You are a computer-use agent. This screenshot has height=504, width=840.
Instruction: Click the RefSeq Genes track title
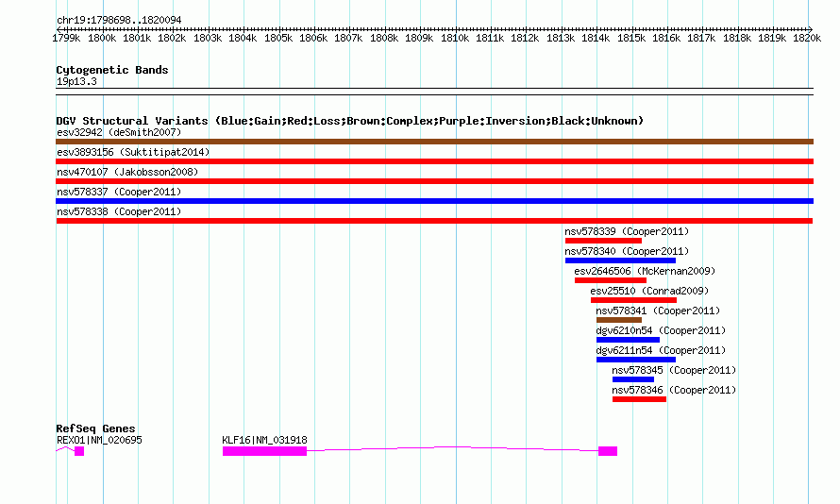pos(95,428)
